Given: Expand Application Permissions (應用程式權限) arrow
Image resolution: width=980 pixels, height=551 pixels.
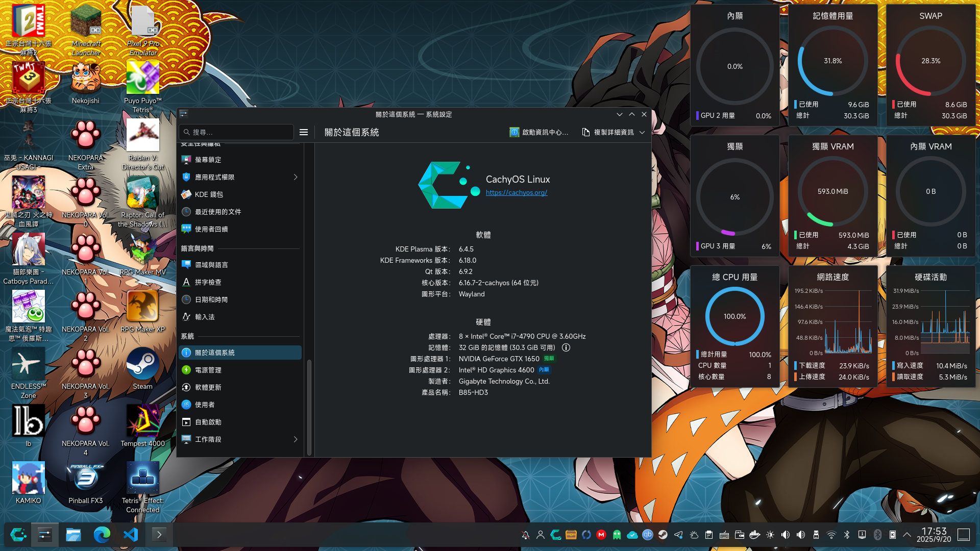Looking at the screenshot, I should pos(296,177).
